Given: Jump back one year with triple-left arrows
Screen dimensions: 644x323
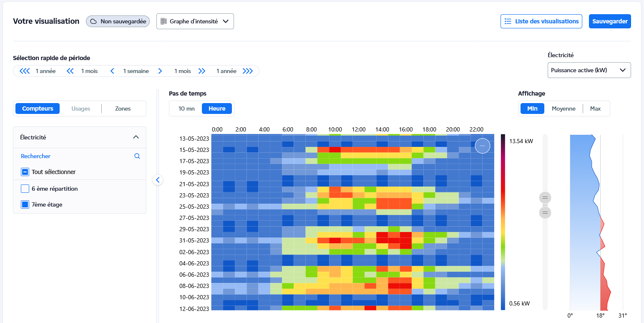Looking at the screenshot, I should click(25, 71).
